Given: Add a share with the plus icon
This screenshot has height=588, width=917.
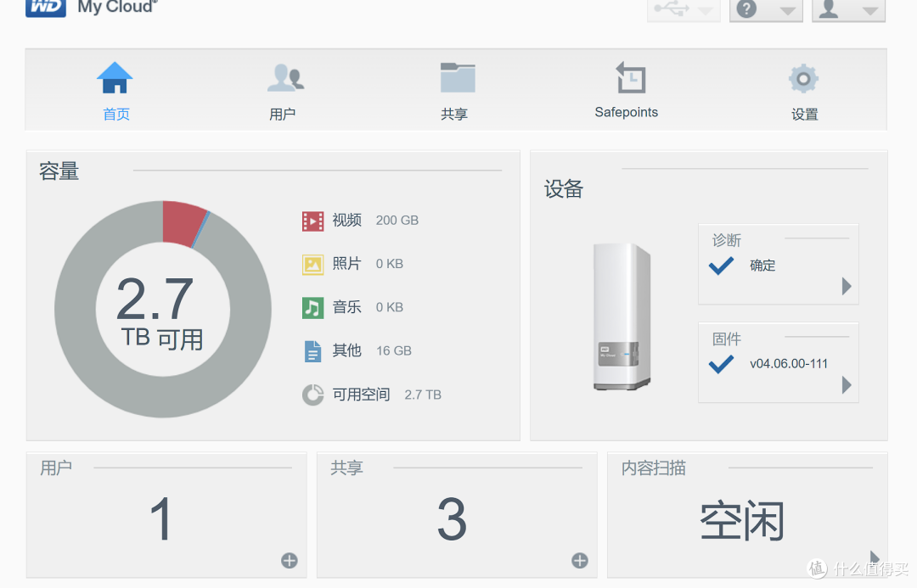Looking at the screenshot, I should click(580, 561).
